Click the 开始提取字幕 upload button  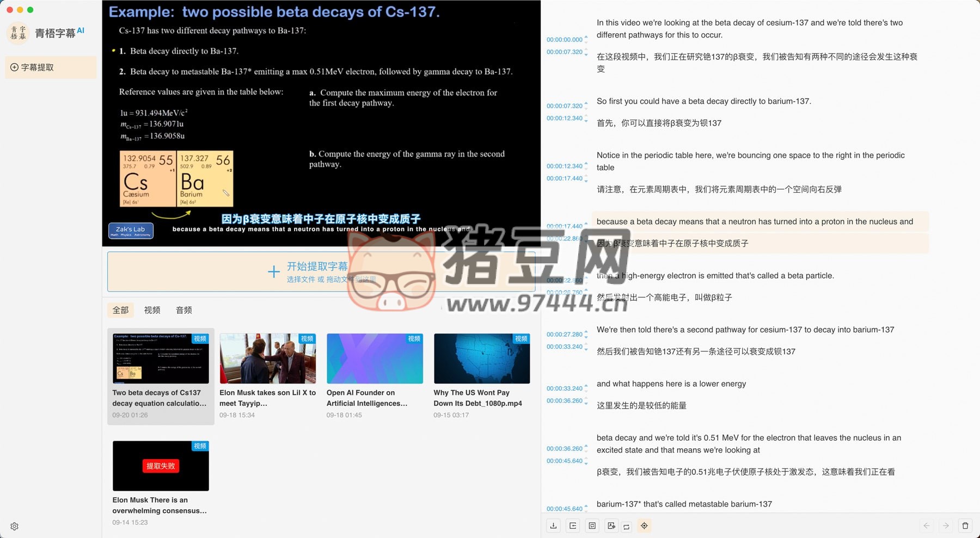point(321,271)
